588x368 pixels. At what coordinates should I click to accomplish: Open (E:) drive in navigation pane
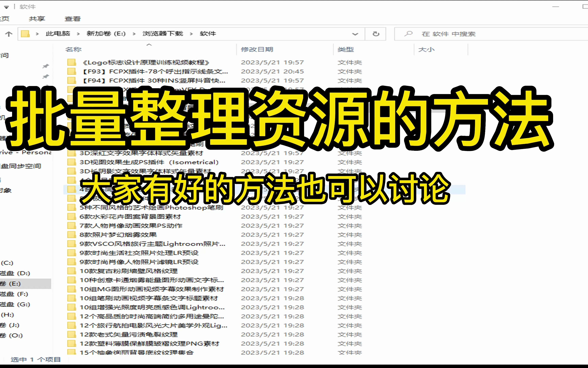coord(10,283)
